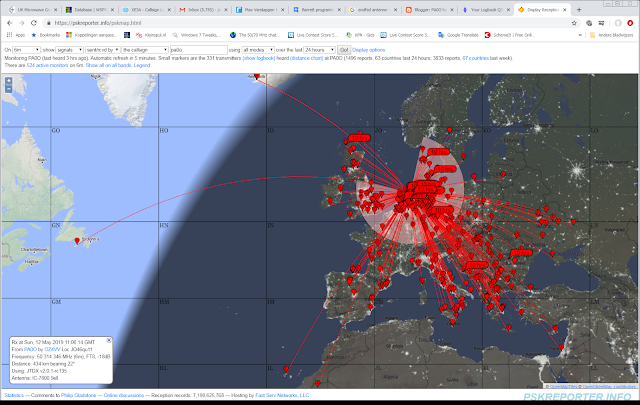Open 'the callsign' dropdown
The width and height of the screenshot is (640, 405).
pos(145,50)
